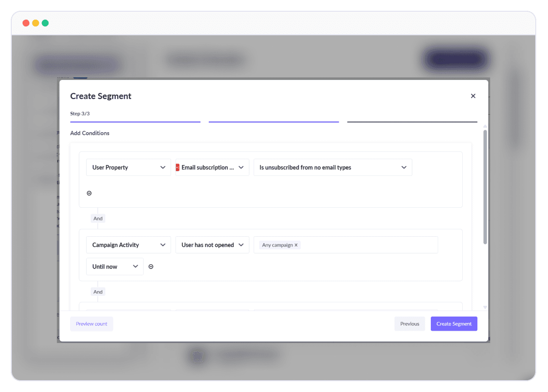
Task: Remove the Any campaign tag
Action: 296,245
